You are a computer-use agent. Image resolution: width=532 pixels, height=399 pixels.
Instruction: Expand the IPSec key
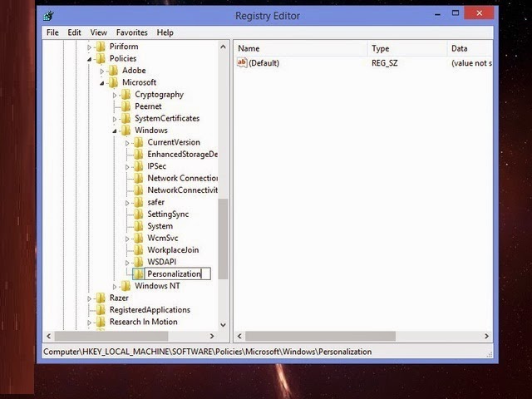127,167
